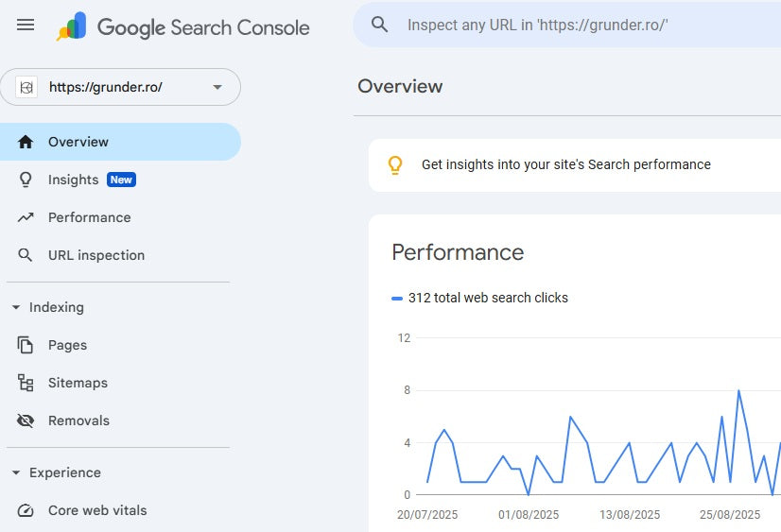Click the Inspect any URL input field

coord(567,25)
